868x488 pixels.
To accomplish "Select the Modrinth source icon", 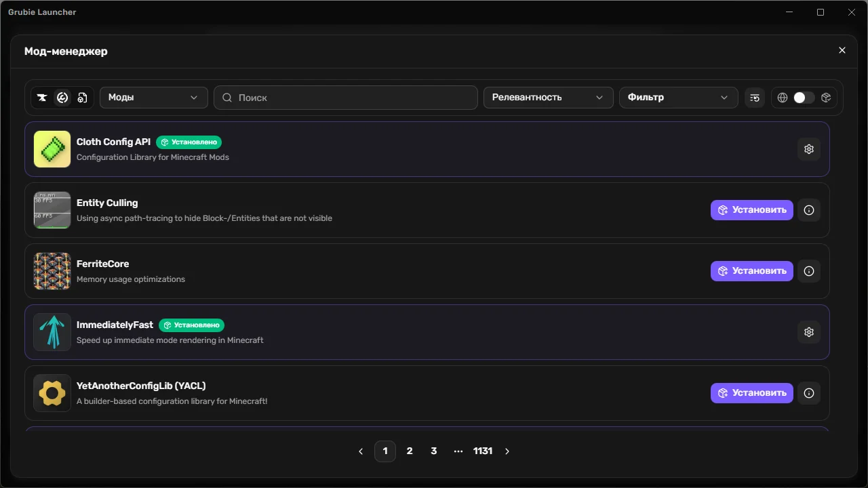I will (62, 98).
